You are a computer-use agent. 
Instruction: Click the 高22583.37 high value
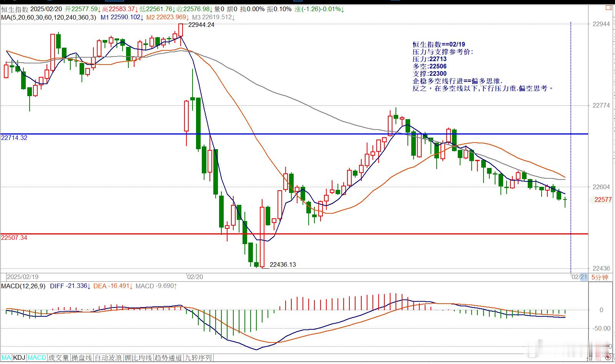tap(120, 9)
